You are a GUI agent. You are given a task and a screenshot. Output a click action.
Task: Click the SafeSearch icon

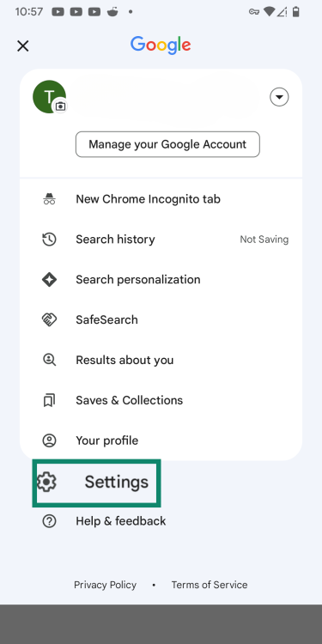pos(49,320)
